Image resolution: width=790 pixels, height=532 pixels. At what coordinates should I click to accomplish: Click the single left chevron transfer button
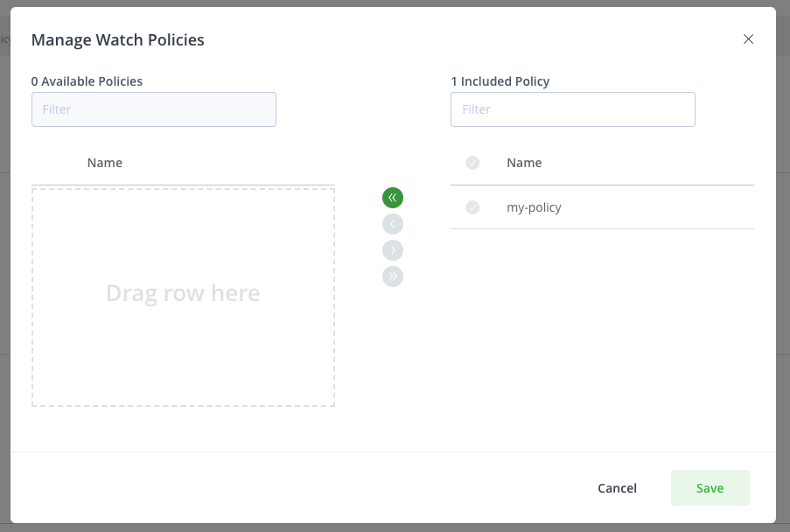(x=393, y=224)
